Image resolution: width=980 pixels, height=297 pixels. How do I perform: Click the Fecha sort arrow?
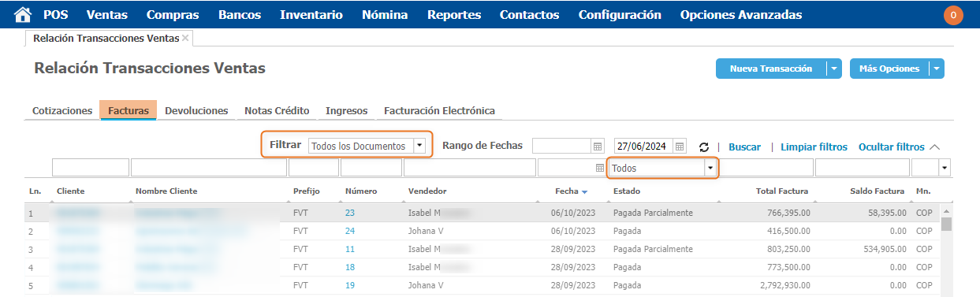pos(585,191)
